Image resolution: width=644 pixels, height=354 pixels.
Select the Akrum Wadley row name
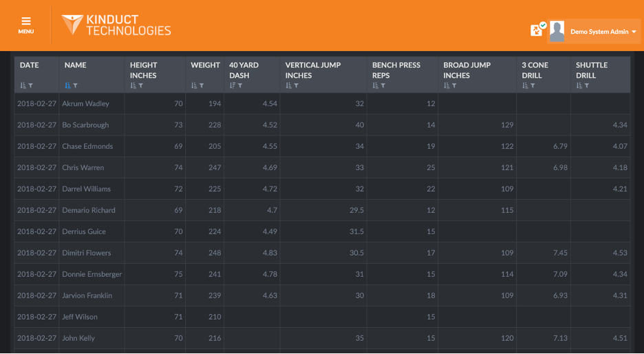click(85, 103)
